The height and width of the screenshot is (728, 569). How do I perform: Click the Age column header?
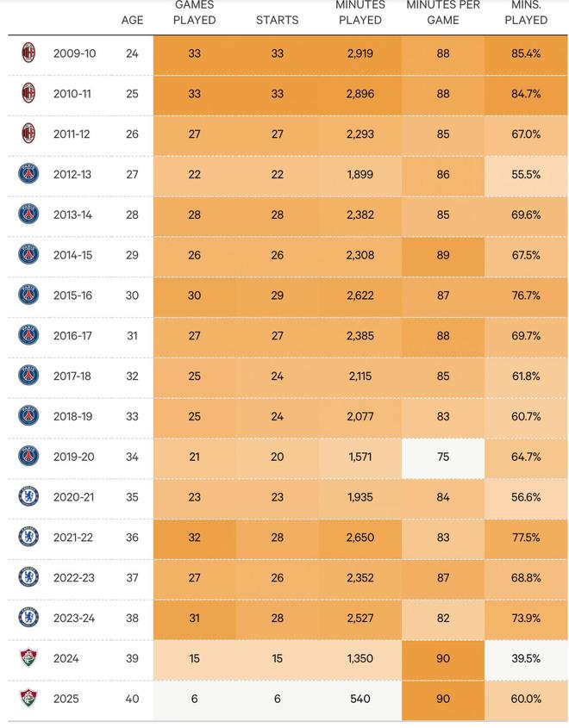tap(132, 20)
